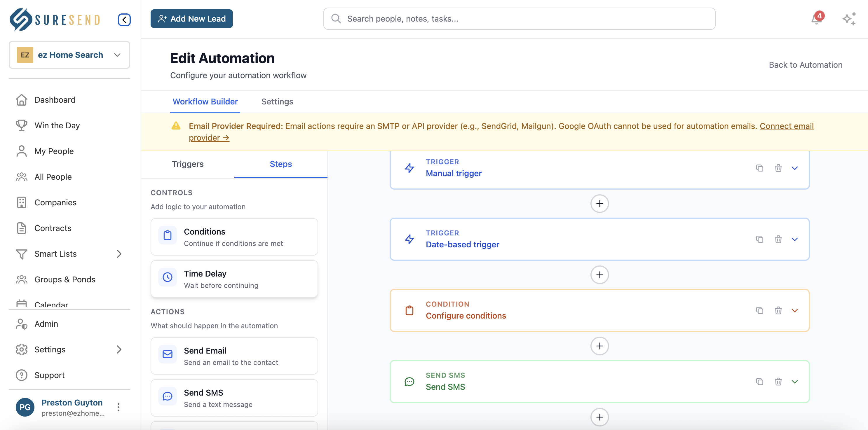Click the AI sparkles icon

pyautogui.click(x=849, y=19)
